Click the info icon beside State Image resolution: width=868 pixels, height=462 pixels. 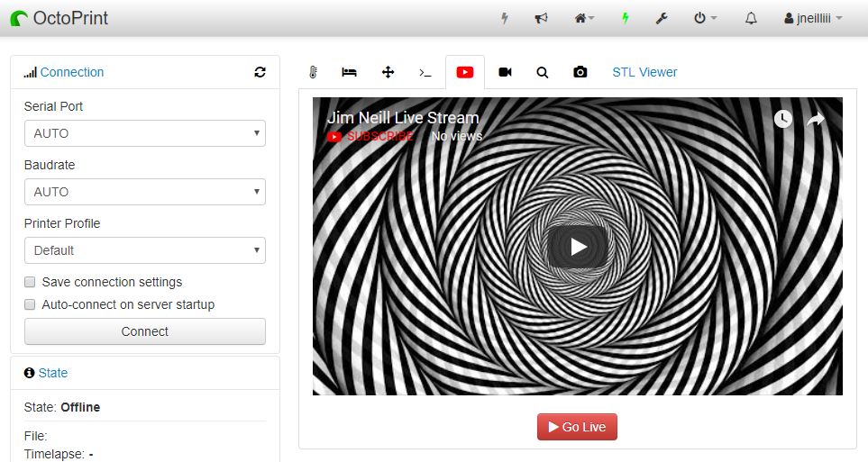coord(30,373)
